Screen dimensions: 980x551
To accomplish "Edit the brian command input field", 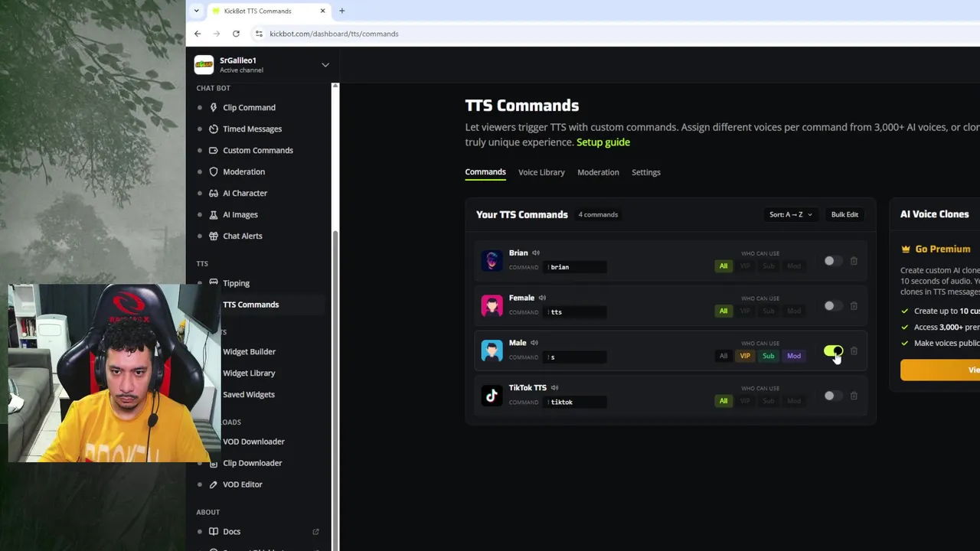I will coord(575,267).
